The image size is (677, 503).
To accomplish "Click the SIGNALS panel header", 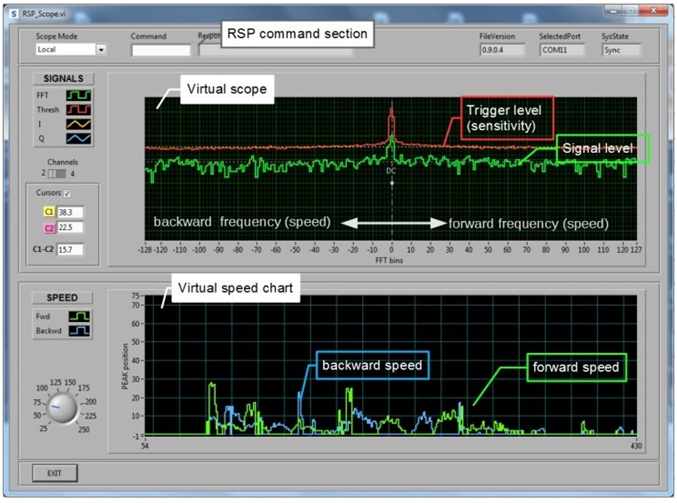I will (63, 79).
